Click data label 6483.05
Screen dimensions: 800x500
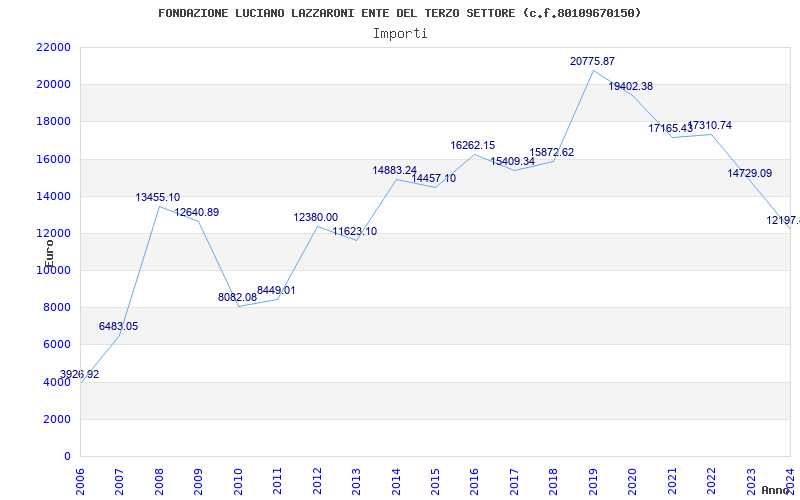[x=118, y=326]
